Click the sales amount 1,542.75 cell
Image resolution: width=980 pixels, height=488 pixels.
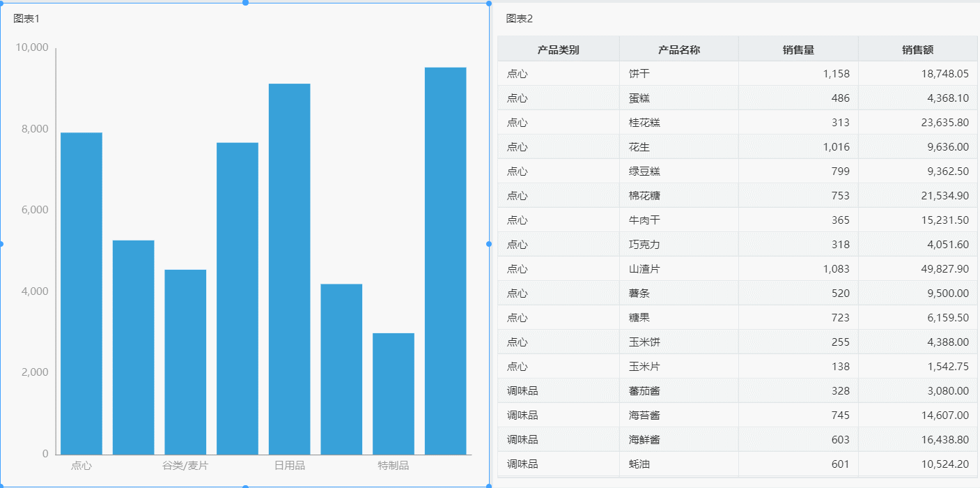918,366
